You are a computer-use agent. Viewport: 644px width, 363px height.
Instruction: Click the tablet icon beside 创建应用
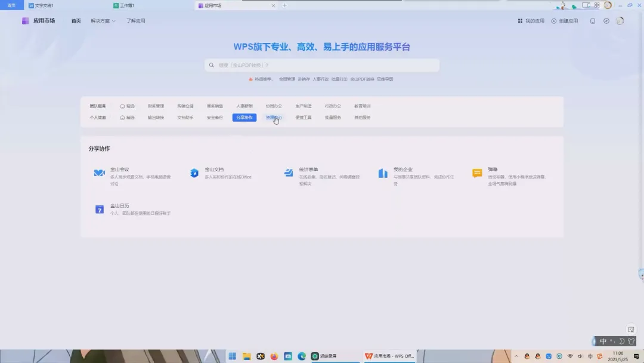tap(593, 21)
